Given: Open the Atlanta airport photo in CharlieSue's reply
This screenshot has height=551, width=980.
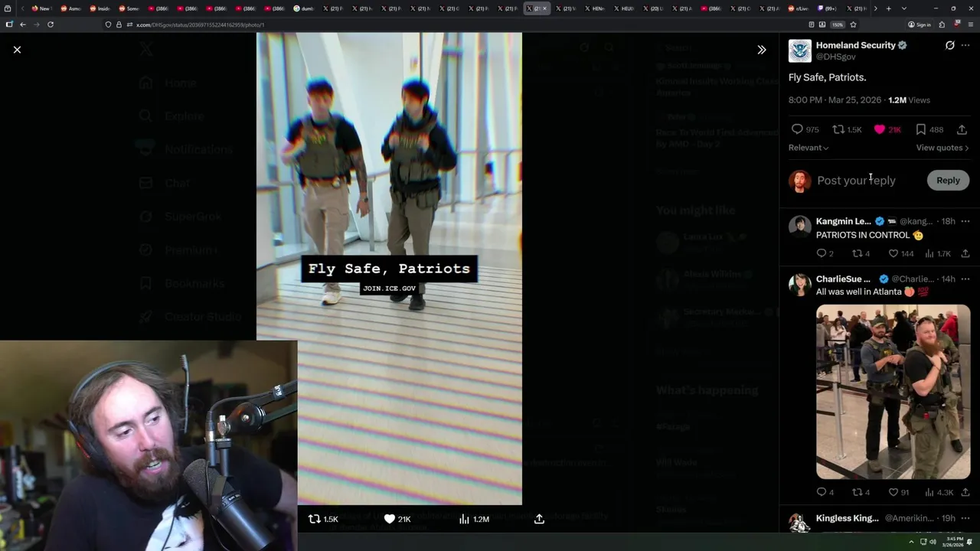Looking at the screenshot, I should tap(893, 392).
